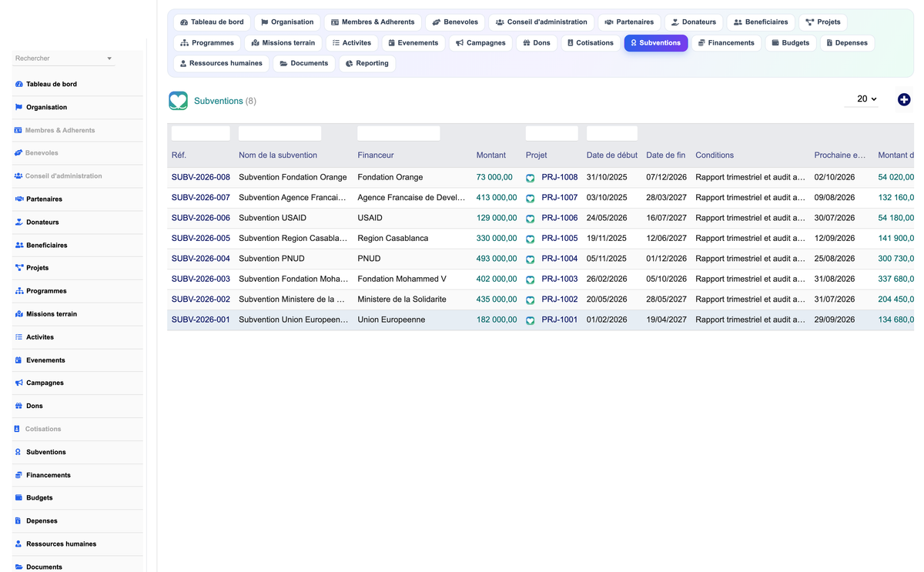This screenshot has width=924, height=572.
Task: Click the Programmes hierarchy icon in sidebar
Action: tap(18, 291)
